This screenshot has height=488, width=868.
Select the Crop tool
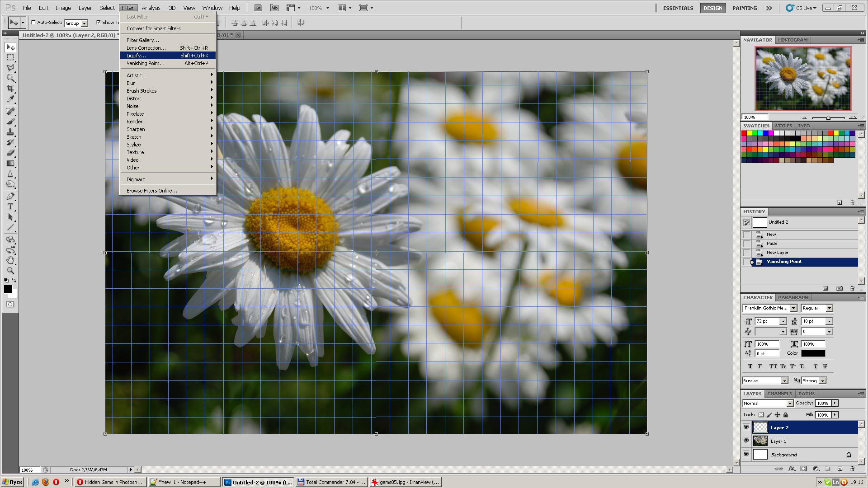[10, 89]
